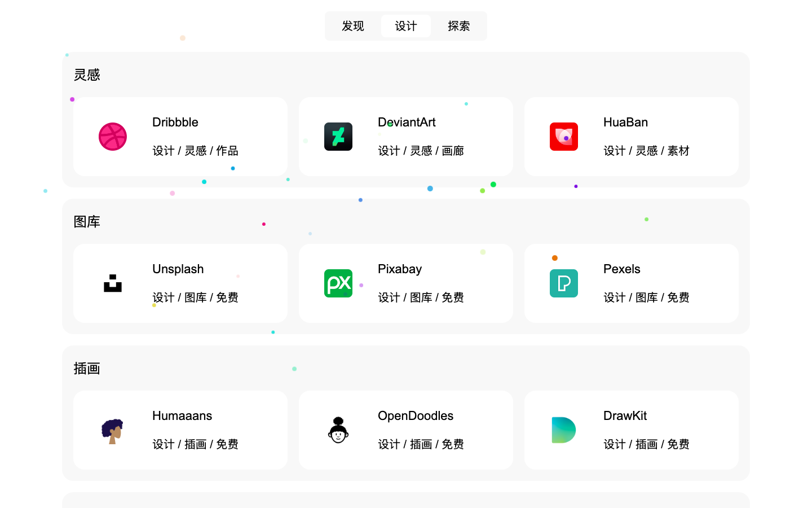Click the Dribbble pink ball logo

(113, 137)
